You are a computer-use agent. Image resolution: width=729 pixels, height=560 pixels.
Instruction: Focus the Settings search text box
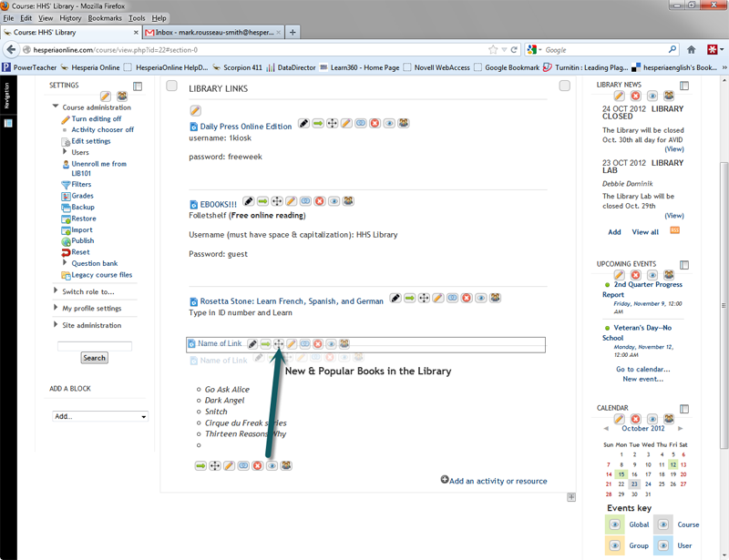tap(95, 346)
